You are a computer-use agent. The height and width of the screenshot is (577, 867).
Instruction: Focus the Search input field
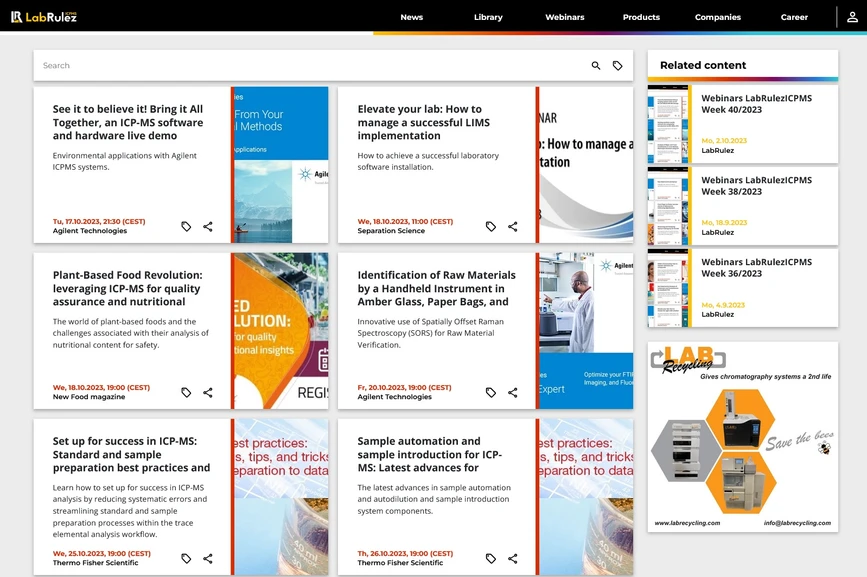pyautogui.click(x=310, y=66)
